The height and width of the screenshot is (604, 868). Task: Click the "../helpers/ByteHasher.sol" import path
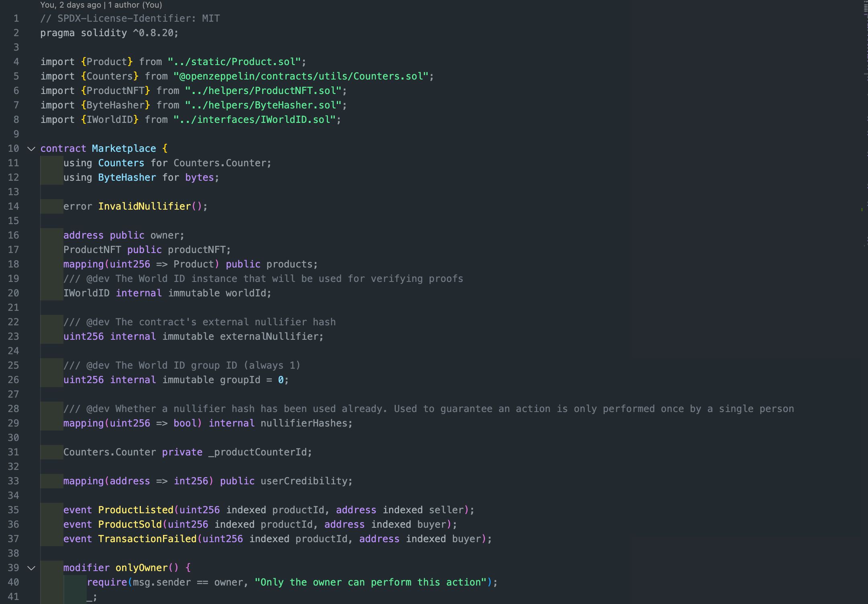tap(263, 105)
